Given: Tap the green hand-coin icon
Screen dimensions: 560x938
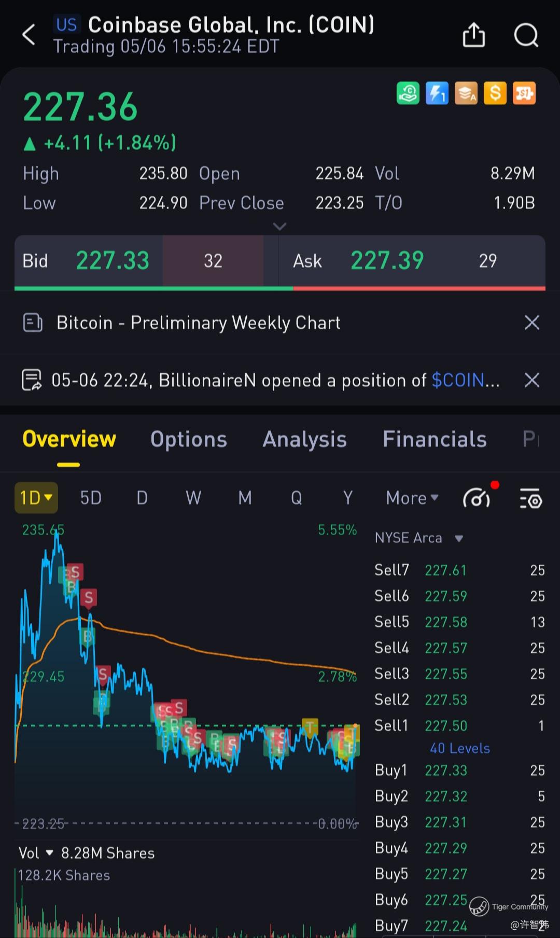Looking at the screenshot, I should 408,93.
